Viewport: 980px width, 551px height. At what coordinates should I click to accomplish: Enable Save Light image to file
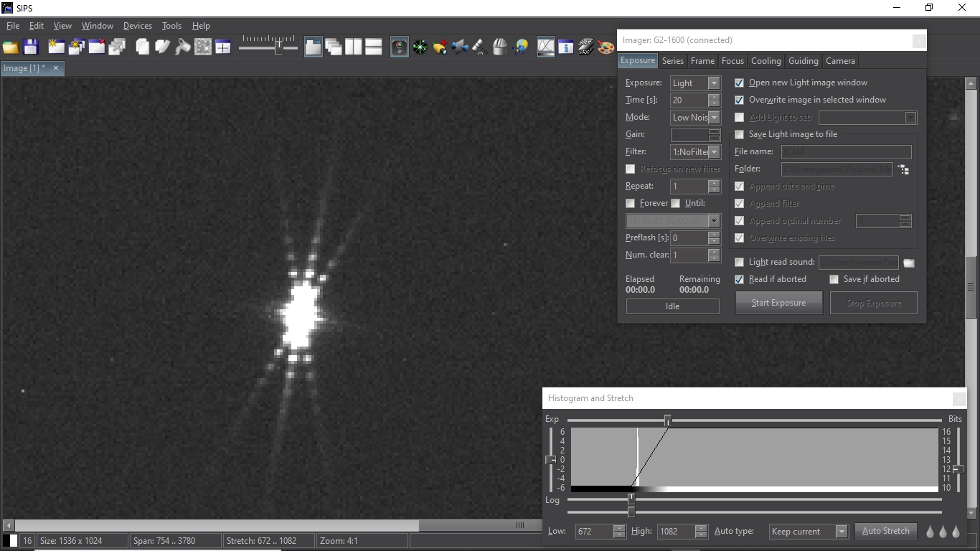tap(739, 134)
